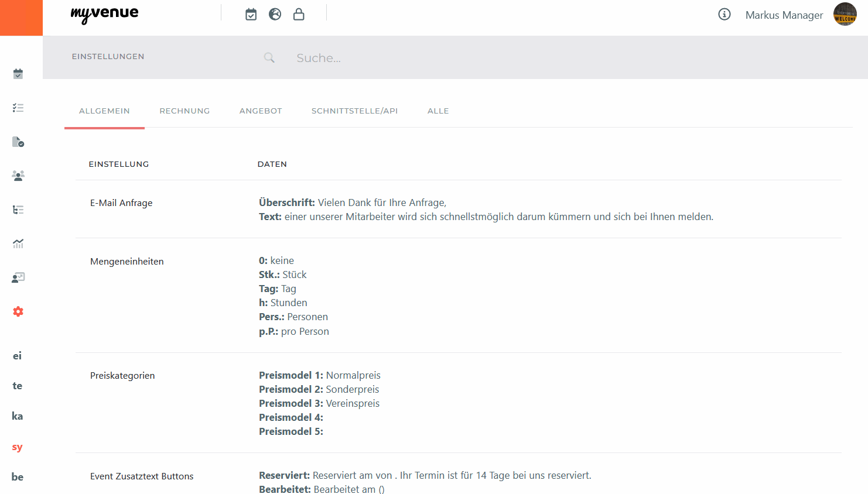Open the info circle icon near username

pyautogui.click(x=725, y=15)
